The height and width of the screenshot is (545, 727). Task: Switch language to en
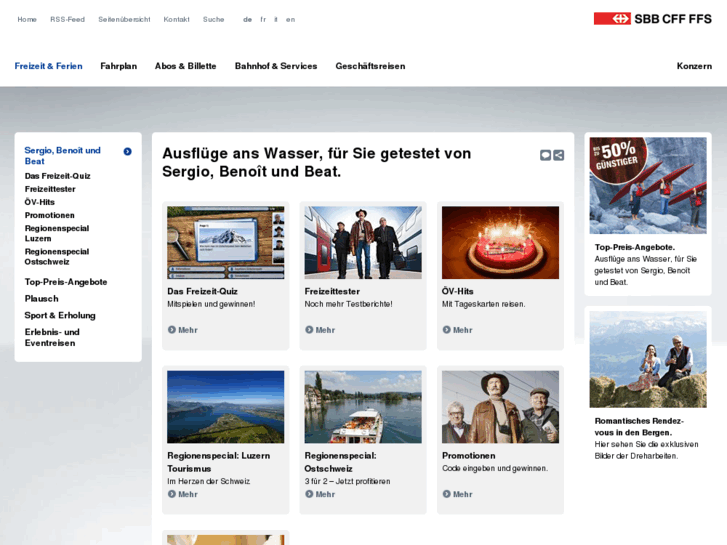(x=290, y=19)
